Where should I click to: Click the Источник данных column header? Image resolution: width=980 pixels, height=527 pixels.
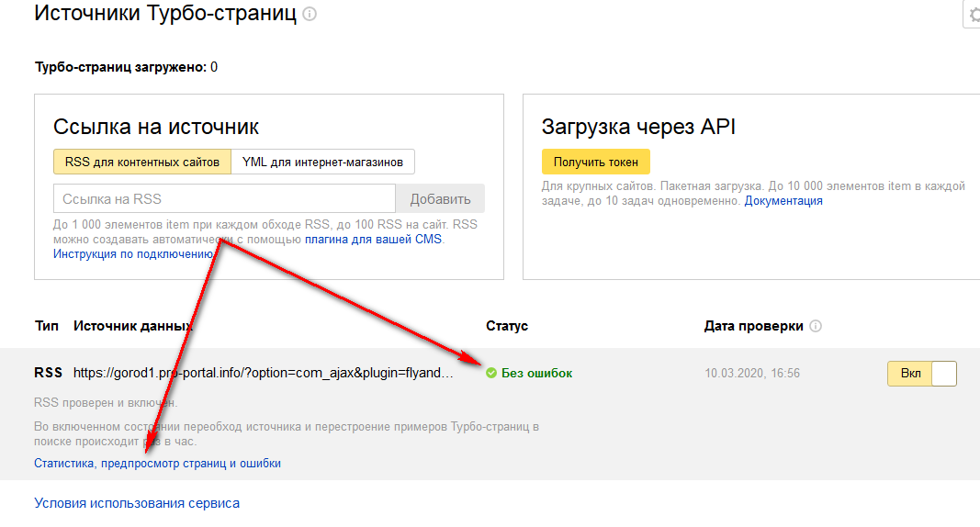[x=133, y=326]
